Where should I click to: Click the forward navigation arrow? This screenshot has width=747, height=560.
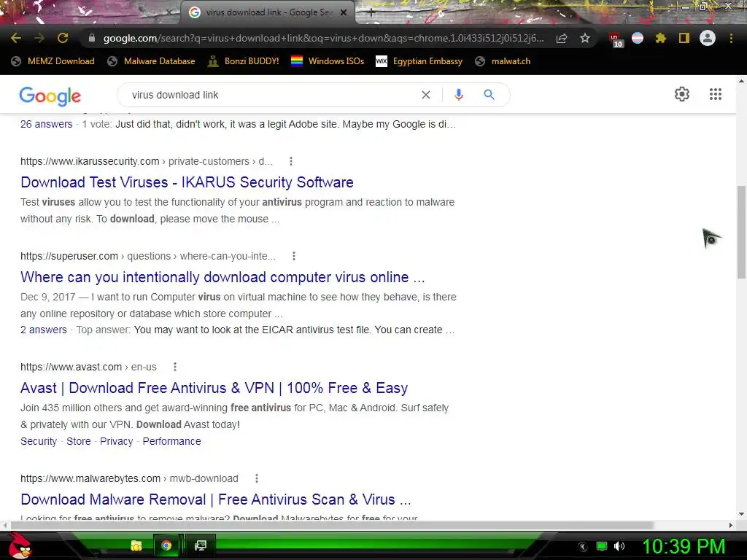click(39, 38)
